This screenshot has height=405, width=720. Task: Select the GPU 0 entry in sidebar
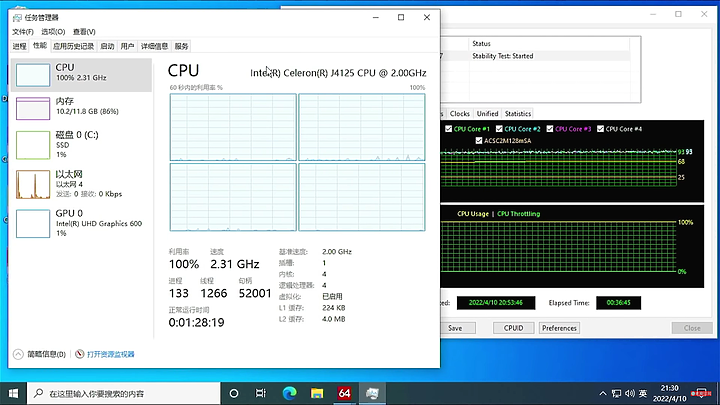coord(81,224)
